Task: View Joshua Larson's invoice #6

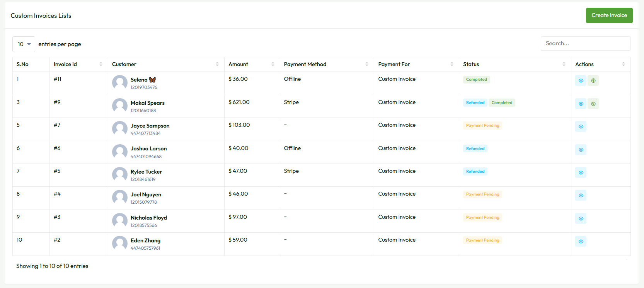Action: (x=581, y=150)
